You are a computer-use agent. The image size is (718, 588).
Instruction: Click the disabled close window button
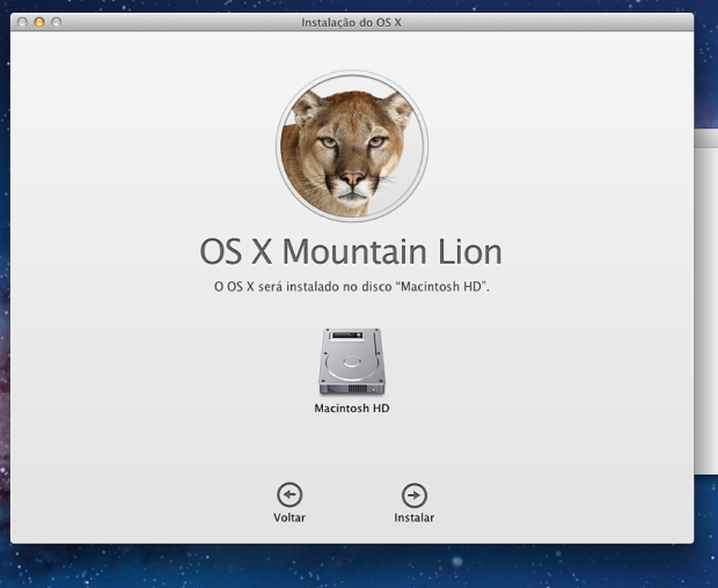coord(22,22)
